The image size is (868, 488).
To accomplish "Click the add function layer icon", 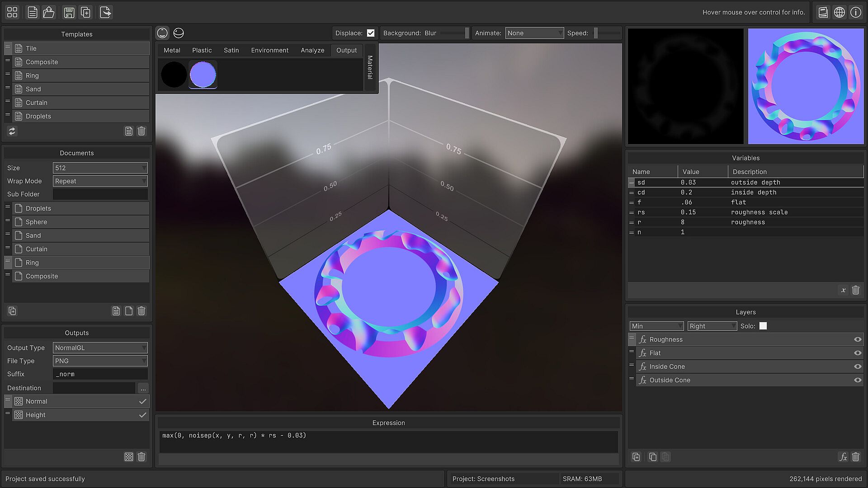I will pyautogui.click(x=843, y=457).
